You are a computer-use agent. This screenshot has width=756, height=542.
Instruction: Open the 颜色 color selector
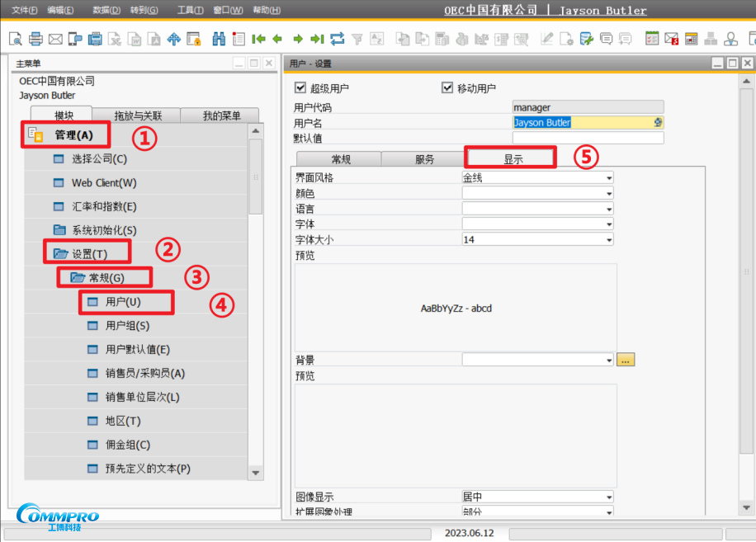point(607,192)
